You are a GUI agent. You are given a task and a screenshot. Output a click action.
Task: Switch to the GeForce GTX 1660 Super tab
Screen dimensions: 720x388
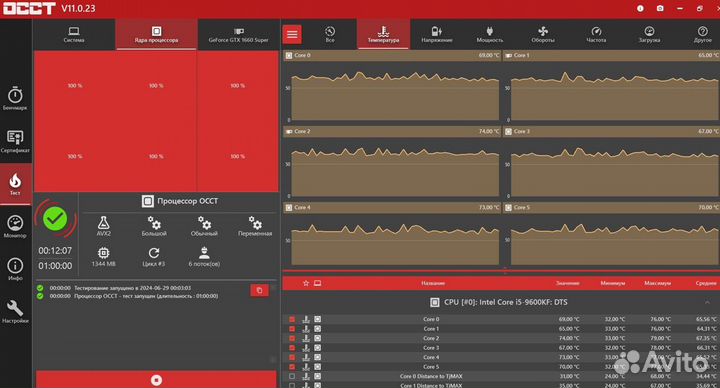(x=238, y=34)
